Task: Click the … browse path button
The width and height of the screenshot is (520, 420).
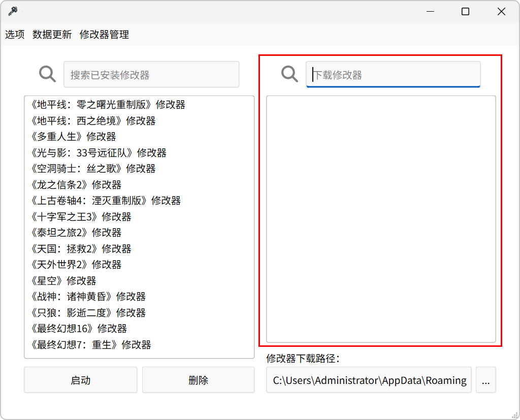Action: click(x=486, y=380)
